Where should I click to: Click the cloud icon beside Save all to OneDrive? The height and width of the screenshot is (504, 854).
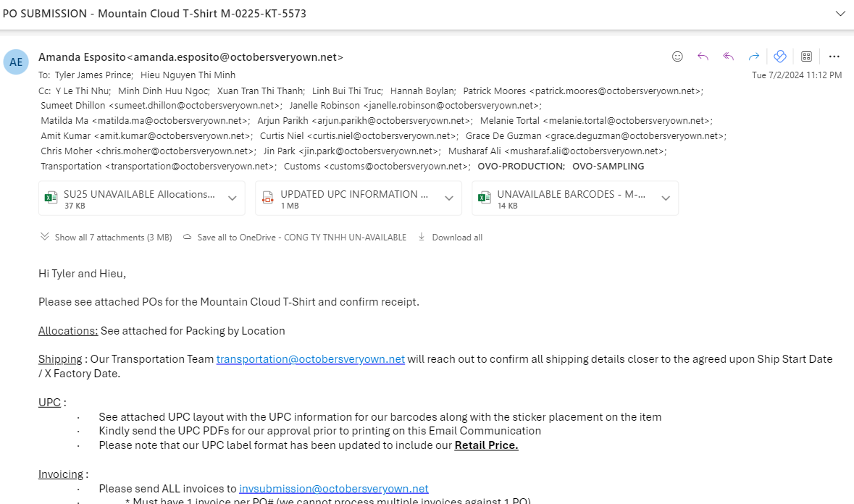click(x=188, y=237)
